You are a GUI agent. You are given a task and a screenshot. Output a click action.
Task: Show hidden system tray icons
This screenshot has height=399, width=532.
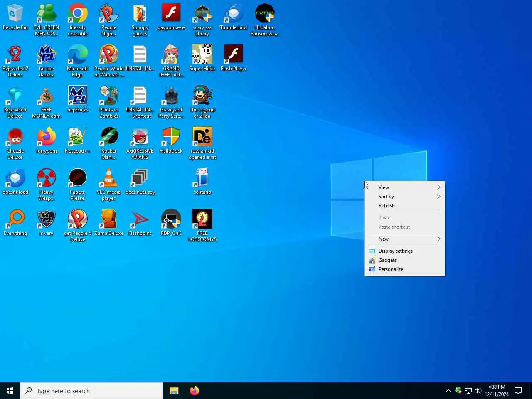tap(448, 391)
